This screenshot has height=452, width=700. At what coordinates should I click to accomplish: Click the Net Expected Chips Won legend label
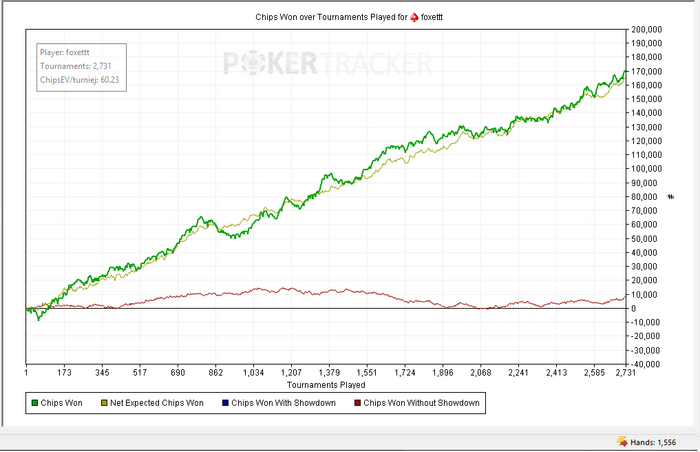pos(157,403)
